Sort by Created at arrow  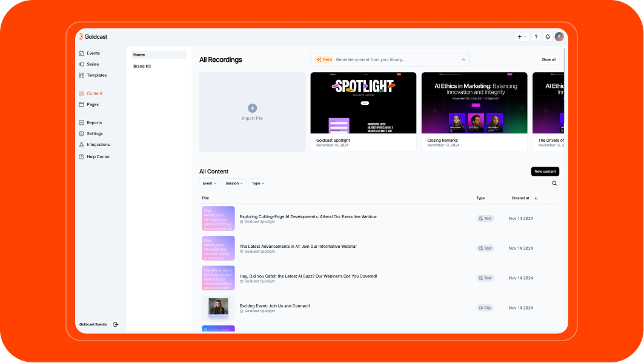[x=536, y=198]
